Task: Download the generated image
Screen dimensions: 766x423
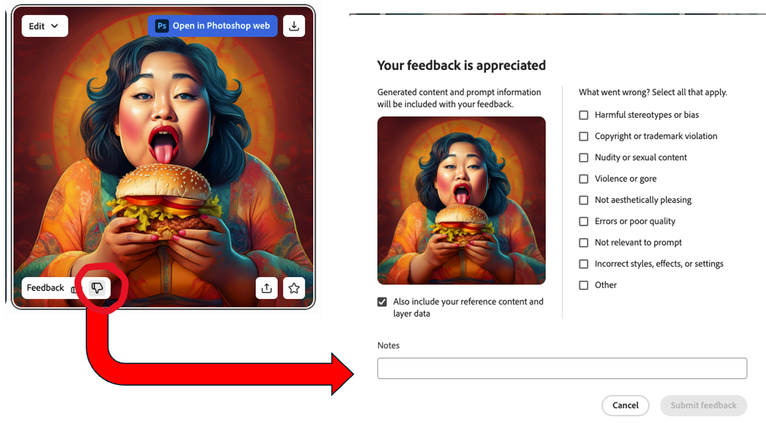Action: tap(294, 26)
